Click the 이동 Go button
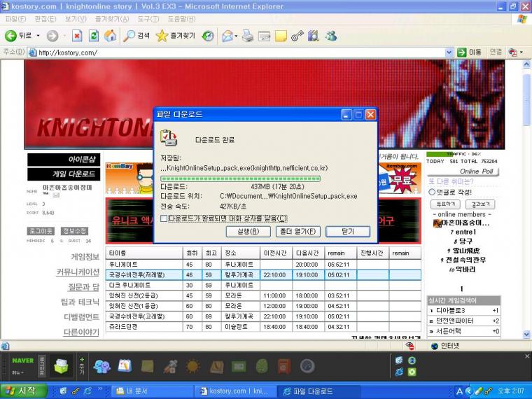Screen dimensions: 532x399 pyautogui.click(x=469, y=52)
